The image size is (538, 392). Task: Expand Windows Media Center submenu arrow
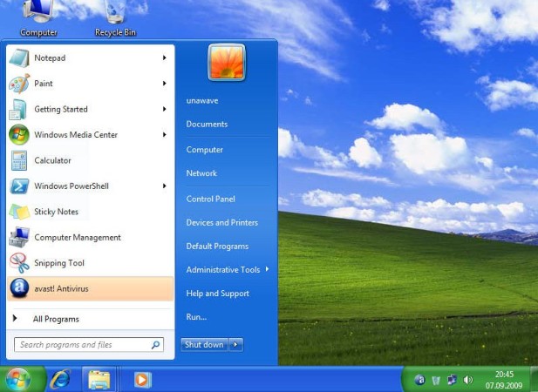point(165,135)
